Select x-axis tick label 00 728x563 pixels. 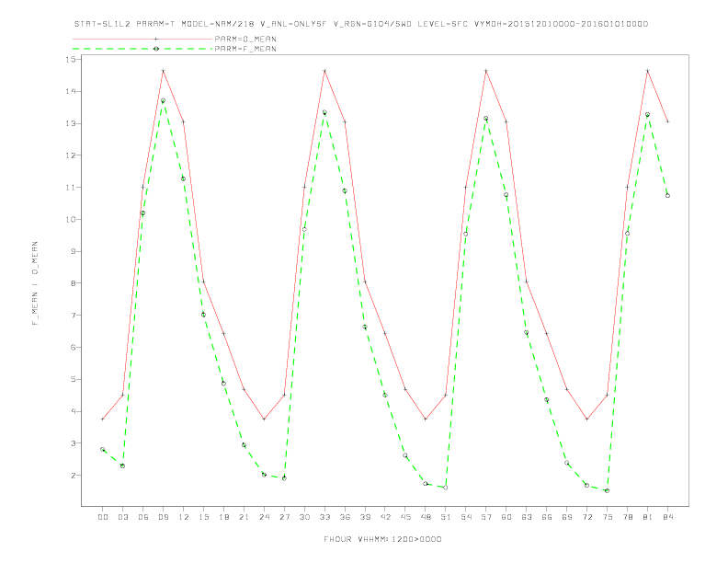tap(103, 517)
